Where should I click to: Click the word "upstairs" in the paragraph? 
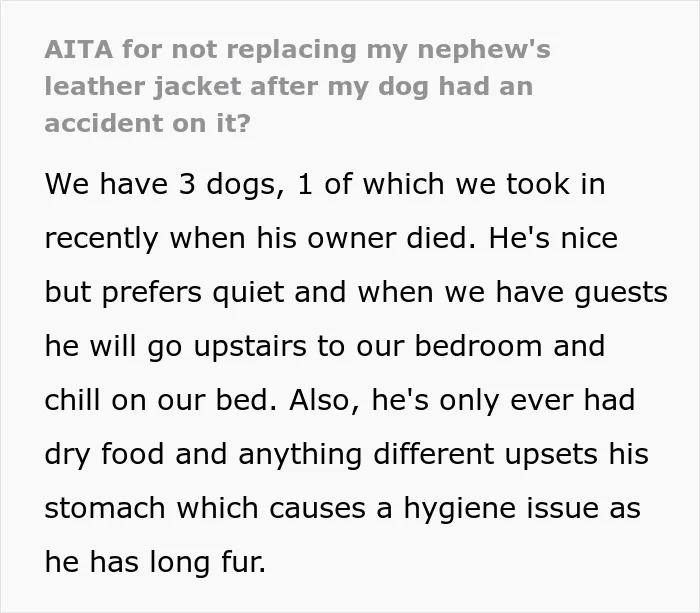[250, 347]
